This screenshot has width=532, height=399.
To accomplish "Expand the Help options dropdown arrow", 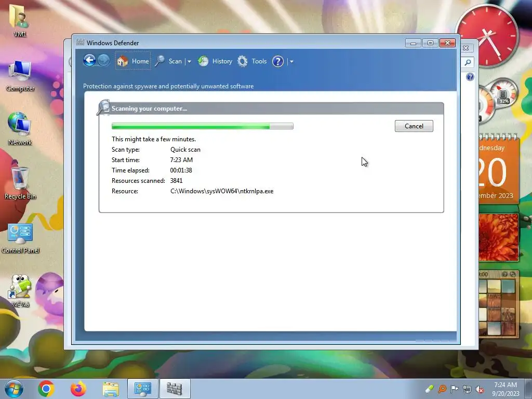I will [291, 62].
